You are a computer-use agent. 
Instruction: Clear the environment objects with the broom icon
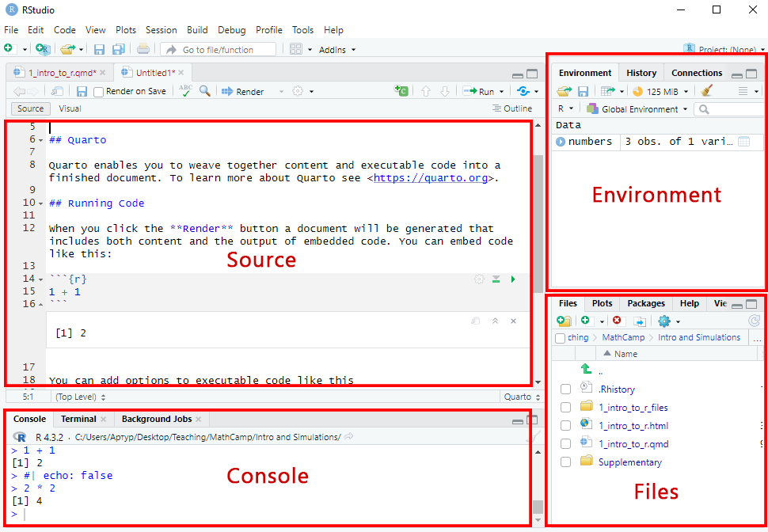point(706,90)
